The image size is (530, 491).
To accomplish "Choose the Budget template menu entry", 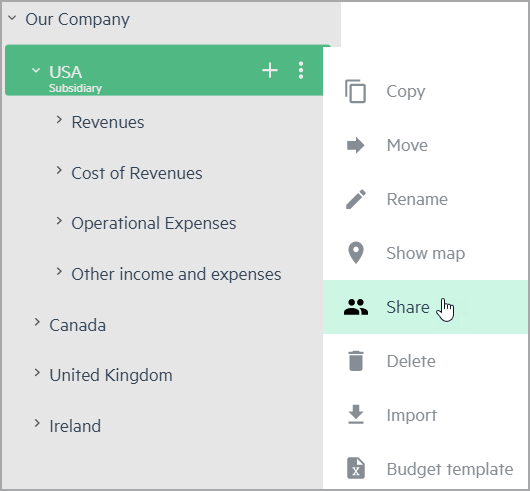I will coord(426,469).
